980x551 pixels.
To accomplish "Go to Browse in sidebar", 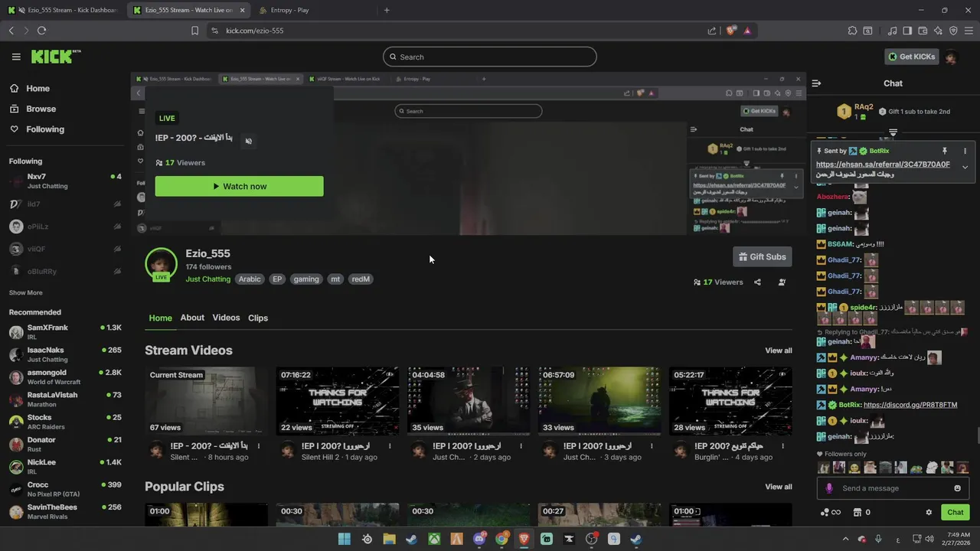I will [41, 109].
